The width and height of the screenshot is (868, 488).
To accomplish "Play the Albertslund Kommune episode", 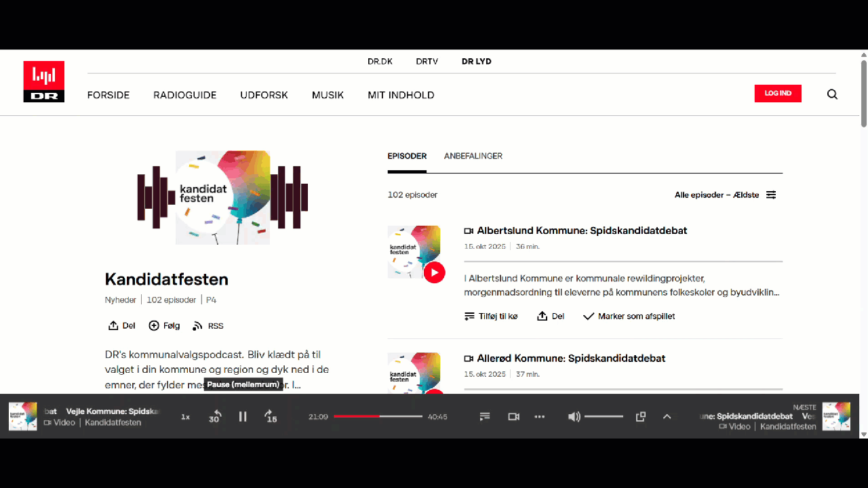I will click(434, 272).
